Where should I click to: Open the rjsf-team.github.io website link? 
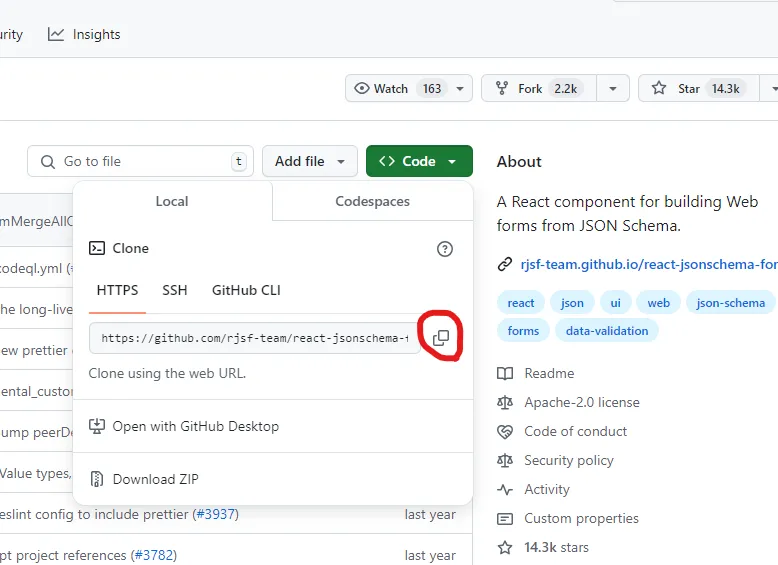click(x=649, y=264)
